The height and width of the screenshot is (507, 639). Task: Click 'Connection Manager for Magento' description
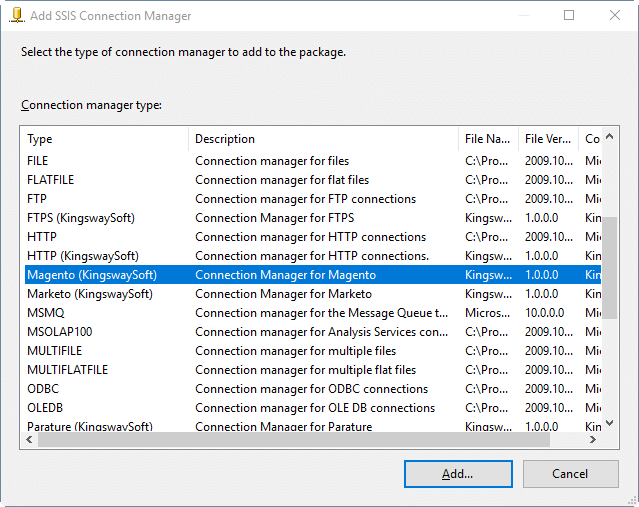[285, 275]
